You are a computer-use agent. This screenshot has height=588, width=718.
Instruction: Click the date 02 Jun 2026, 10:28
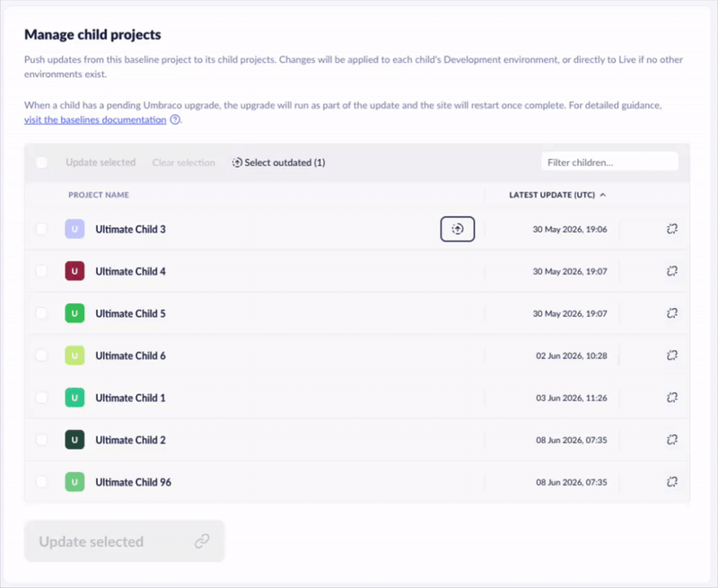tap(572, 355)
